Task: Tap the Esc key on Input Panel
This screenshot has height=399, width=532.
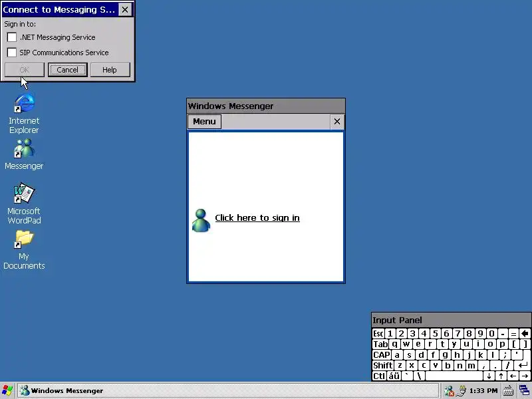Action: [378, 334]
